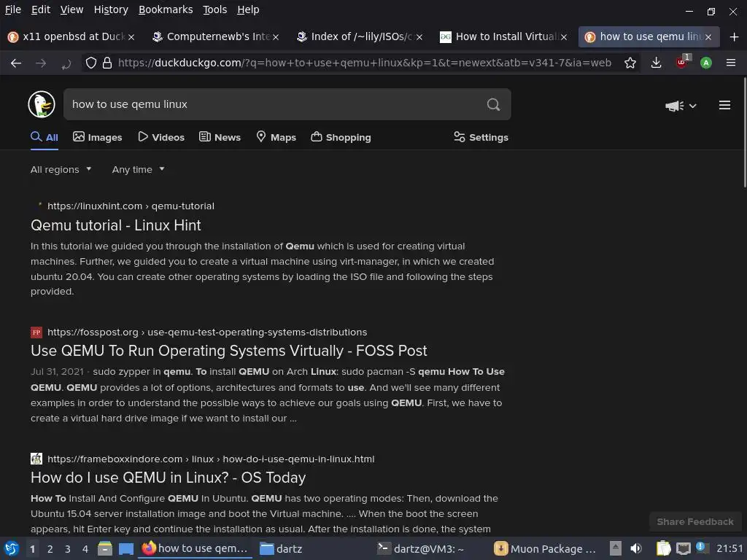Close the 'How to Install Virtual' tab

564,37
